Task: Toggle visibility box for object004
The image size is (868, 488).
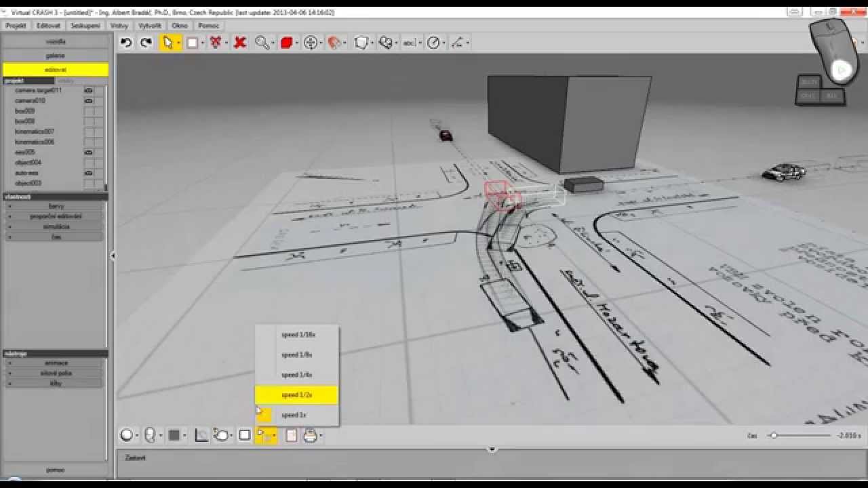Action: point(88,163)
